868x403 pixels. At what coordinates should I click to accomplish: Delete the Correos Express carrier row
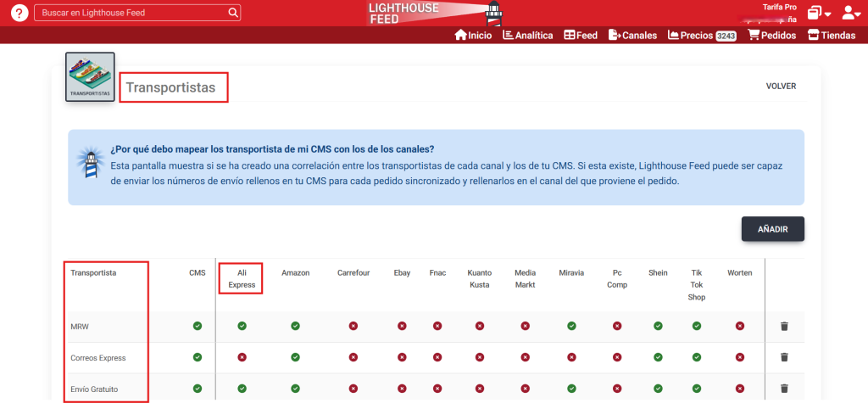(784, 357)
